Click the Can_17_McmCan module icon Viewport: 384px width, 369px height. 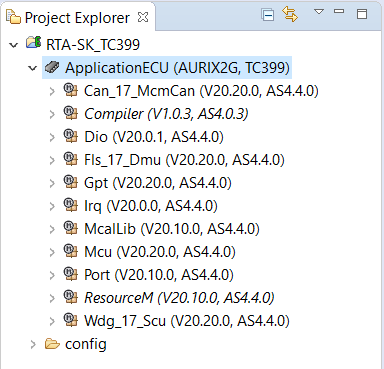(70, 90)
